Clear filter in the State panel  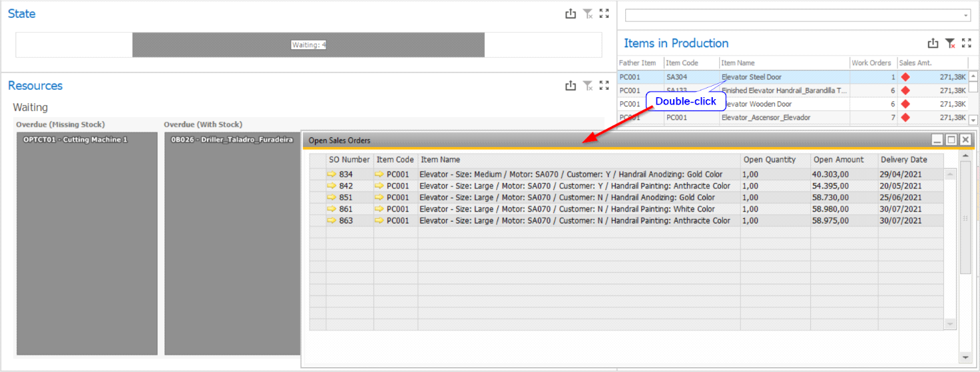tap(588, 13)
